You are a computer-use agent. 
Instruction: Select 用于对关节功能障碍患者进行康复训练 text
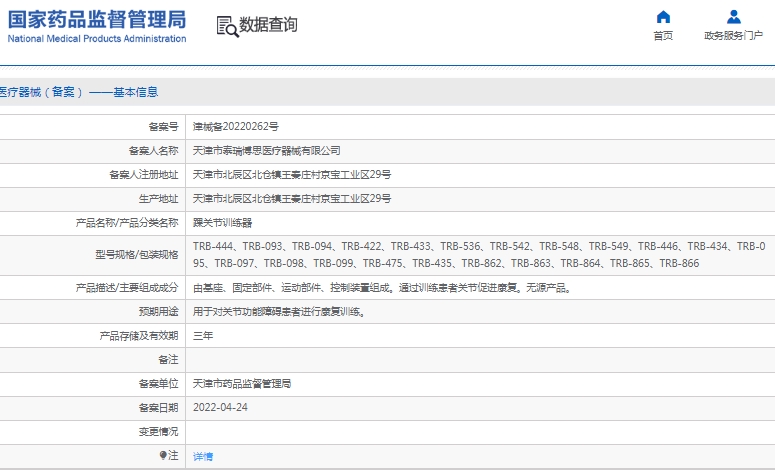coord(279,312)
